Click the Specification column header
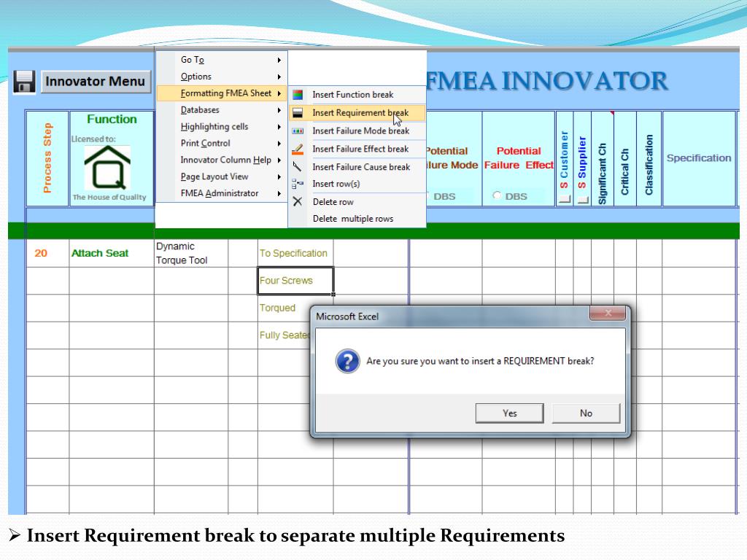 (698, 158)
